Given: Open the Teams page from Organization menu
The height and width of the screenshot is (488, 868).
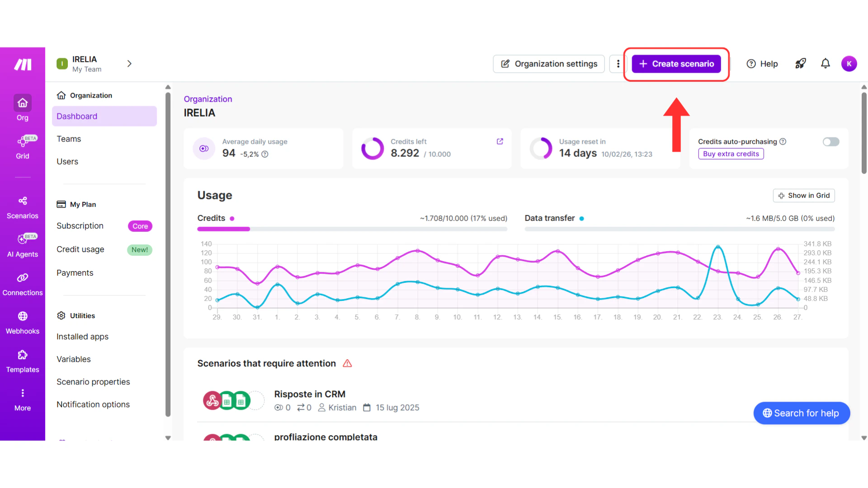Looking at the screenshot, I should pyautogui.click(x=69, y=139).
